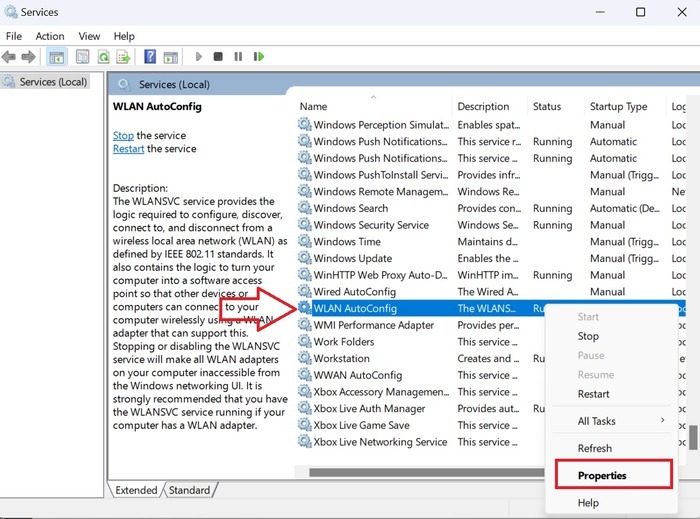The width and height of the screenshot is (700, 519).
Task: Click the Export List toolbar icon
Action: (123, 57)
